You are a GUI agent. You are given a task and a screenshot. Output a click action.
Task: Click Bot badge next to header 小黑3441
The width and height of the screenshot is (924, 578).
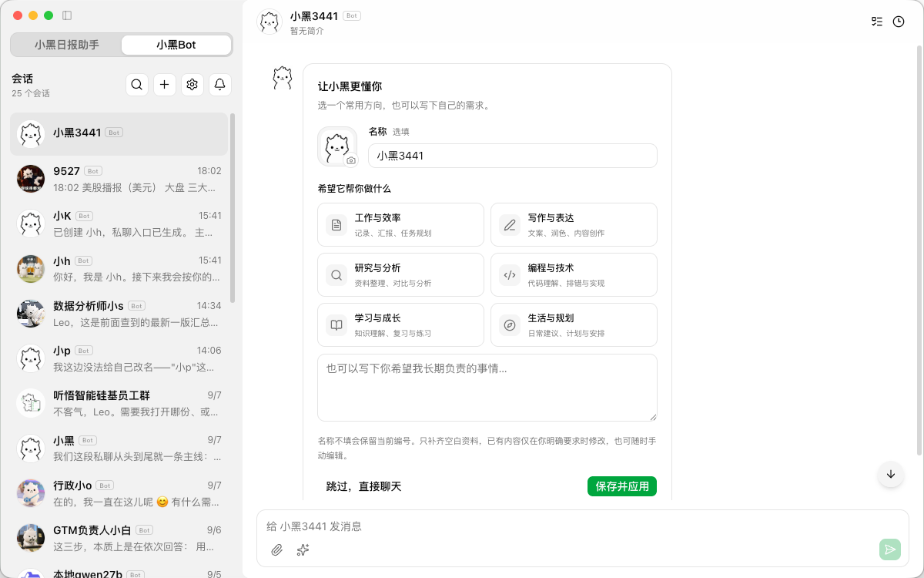coord(352,15)
